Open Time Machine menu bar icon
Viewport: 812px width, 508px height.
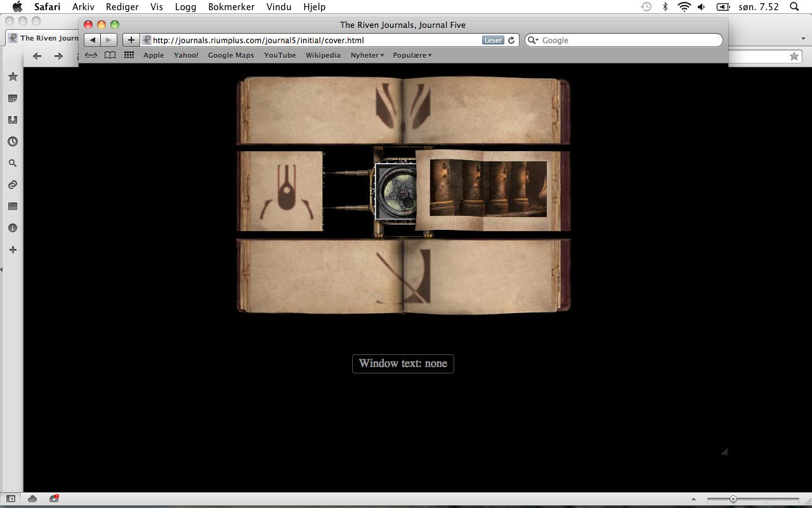coord(646,7)
